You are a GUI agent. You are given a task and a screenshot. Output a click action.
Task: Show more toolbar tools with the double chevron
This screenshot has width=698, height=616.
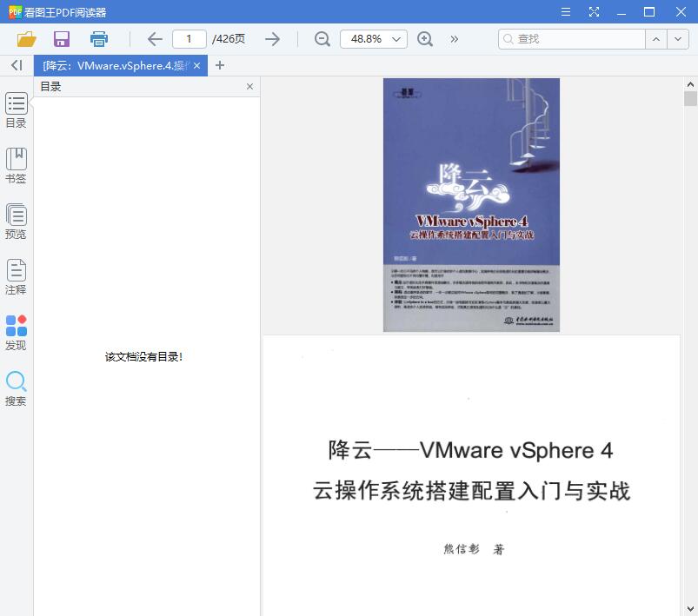coord(454,39)
